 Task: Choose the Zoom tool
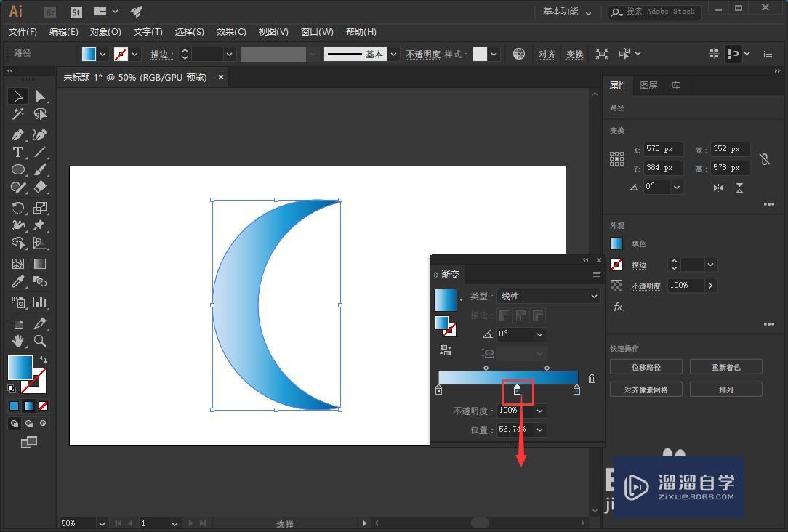[x=40, y=341]
